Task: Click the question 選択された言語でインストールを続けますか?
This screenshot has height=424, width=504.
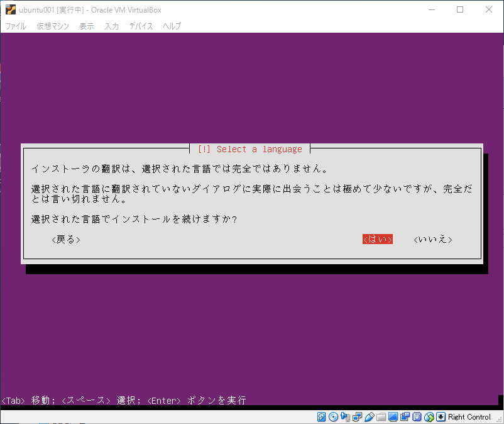Action: 134,219
